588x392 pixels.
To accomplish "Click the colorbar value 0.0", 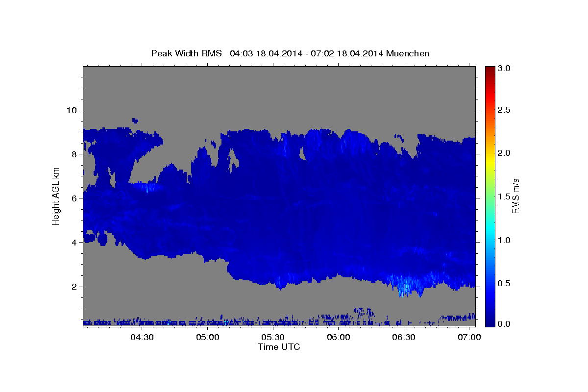I will (x=504, y=324).
